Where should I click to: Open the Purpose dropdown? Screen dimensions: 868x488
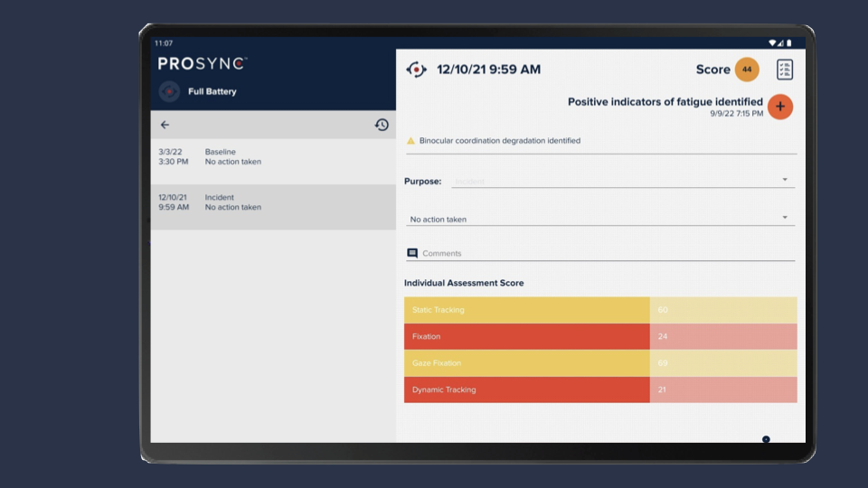click(x=623, y=181)
